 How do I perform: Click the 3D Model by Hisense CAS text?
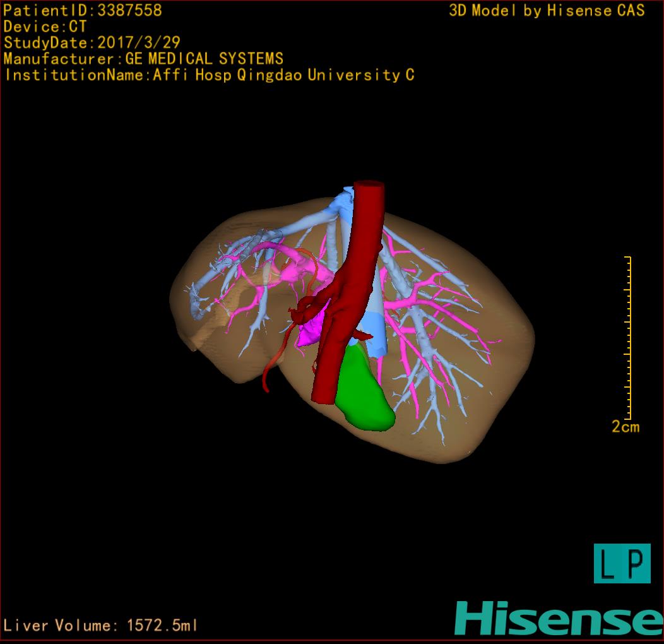(x=547, y=10)
